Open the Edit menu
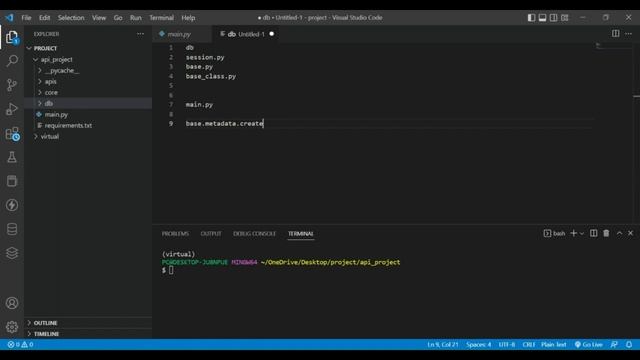 point(44,18)
